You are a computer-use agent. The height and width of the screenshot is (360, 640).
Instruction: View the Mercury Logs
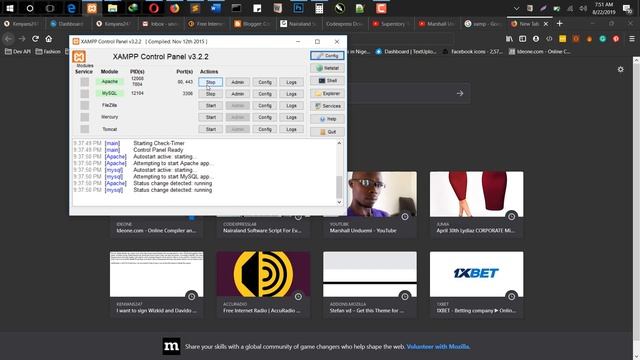coord(291,117)
